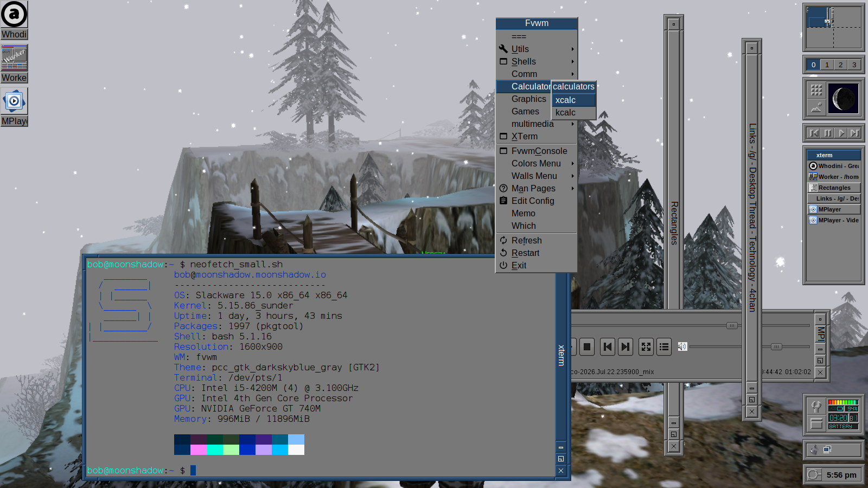Click the xterm command prompt cursor

(x=193, y=470)
